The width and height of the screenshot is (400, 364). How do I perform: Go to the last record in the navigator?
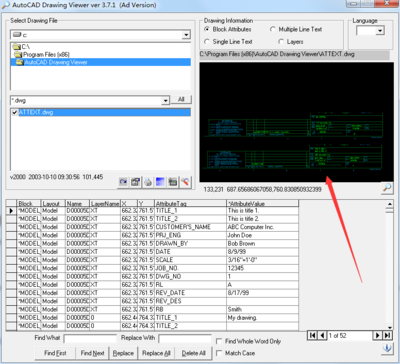(x=387, y=335)
